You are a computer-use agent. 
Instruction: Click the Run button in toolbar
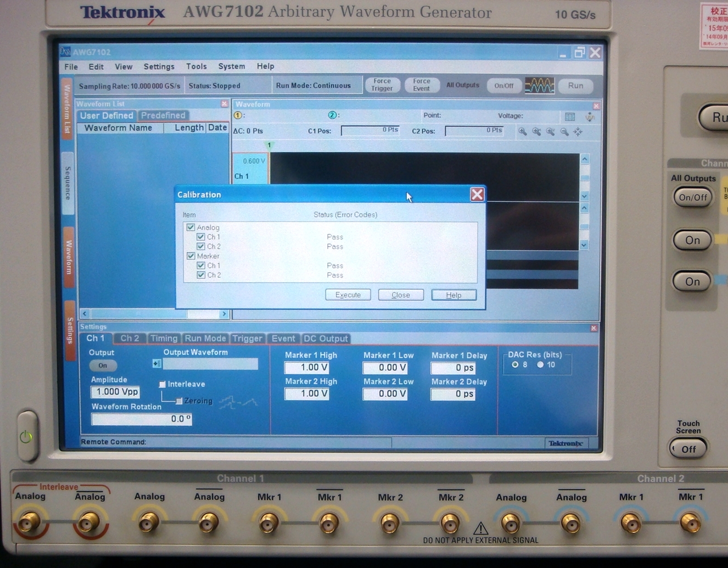coord(575,86)
